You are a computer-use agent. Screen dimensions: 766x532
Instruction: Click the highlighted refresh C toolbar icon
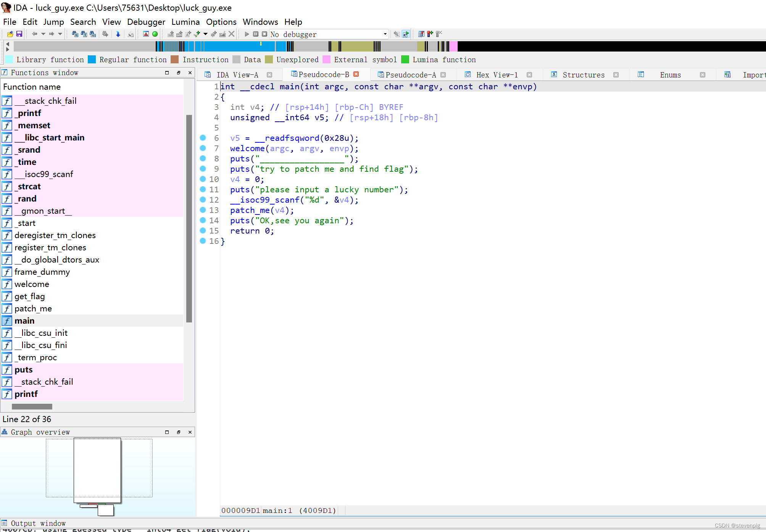pos(406,34)
